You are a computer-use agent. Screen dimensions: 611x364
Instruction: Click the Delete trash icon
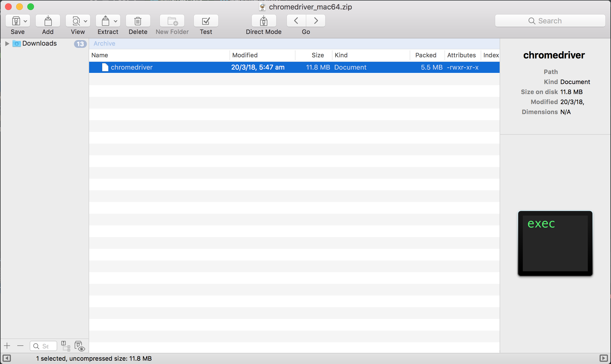click(x=138, y=21)
